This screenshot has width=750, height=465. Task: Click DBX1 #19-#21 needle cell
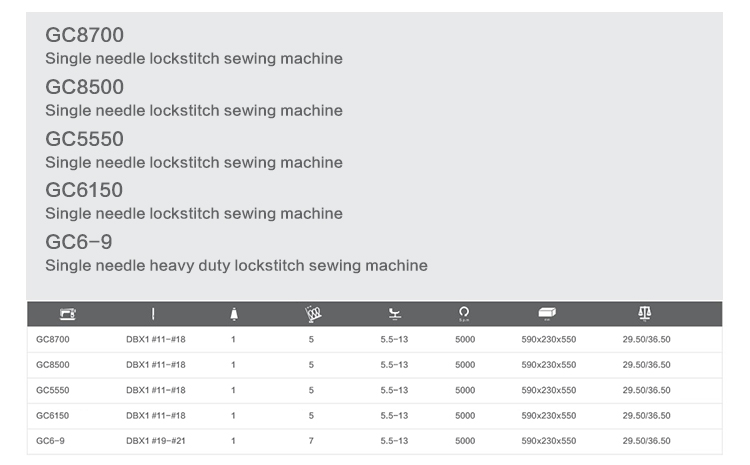pyautogui.click(x=156, y=441)
